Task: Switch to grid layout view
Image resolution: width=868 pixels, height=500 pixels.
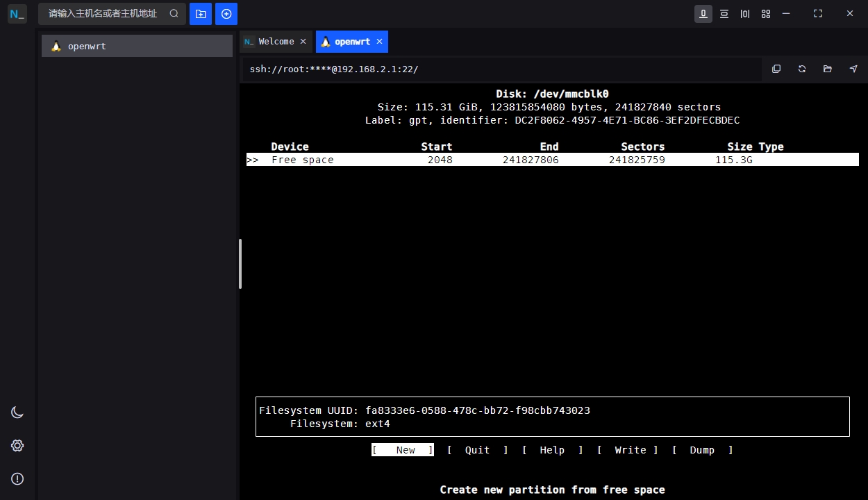Action: click(766, 14)
